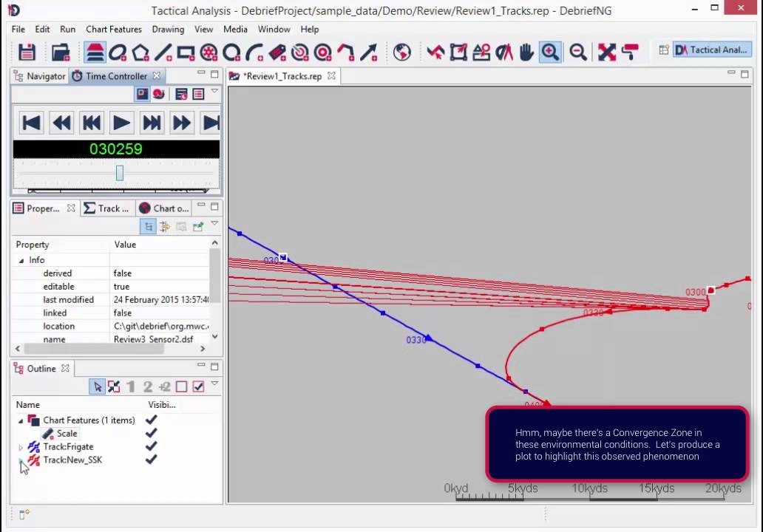Click the Tactical Analysis perspective button
Screen dimensions: 763x532
coord(713,50)
